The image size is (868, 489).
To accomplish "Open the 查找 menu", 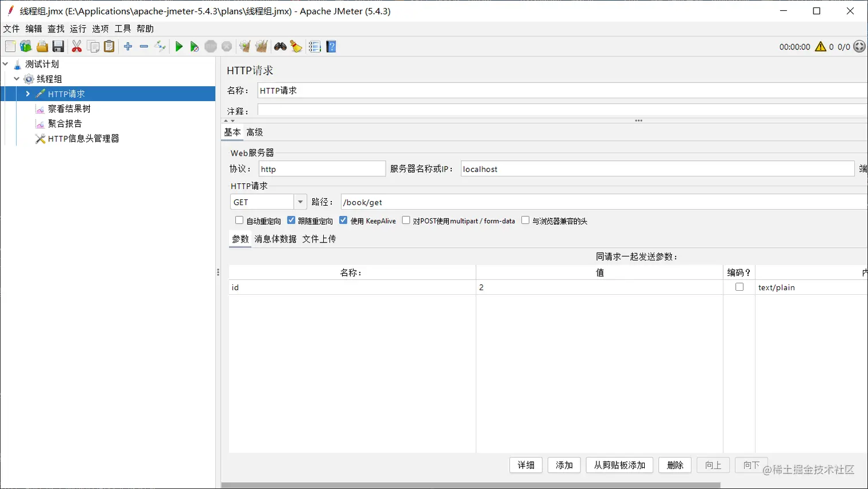I will (56, 29).
